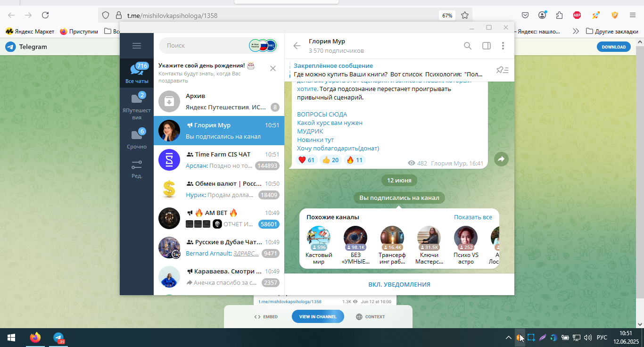Bookmark the page with the star icon
The image size is (644, 347).
click(465, 15)
